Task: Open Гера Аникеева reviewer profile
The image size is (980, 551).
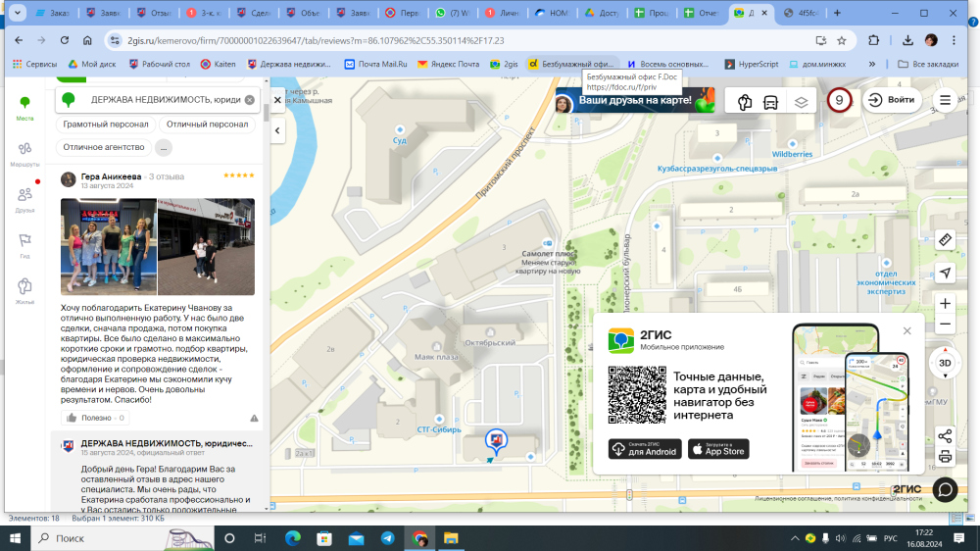Action: [x=111, y=176]
